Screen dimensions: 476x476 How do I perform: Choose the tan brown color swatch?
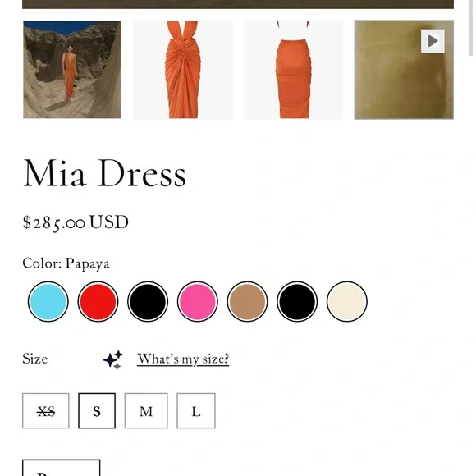coord(247,301)
